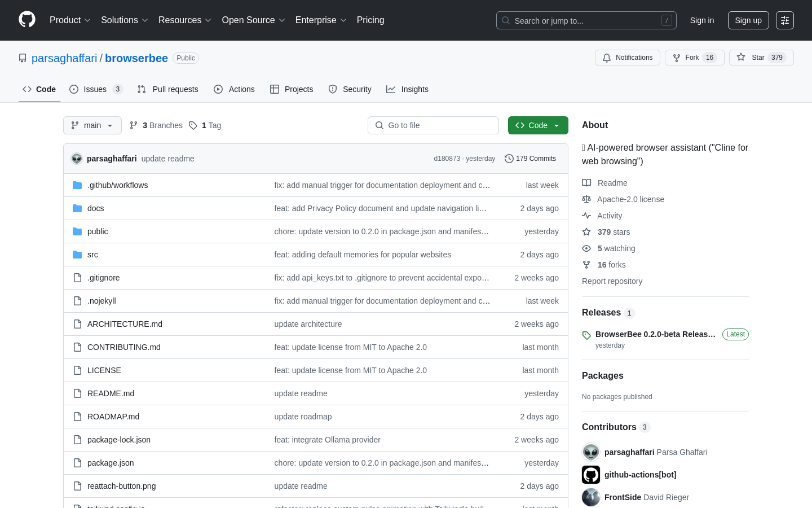Expand the Open Source menu

(254, 20)
